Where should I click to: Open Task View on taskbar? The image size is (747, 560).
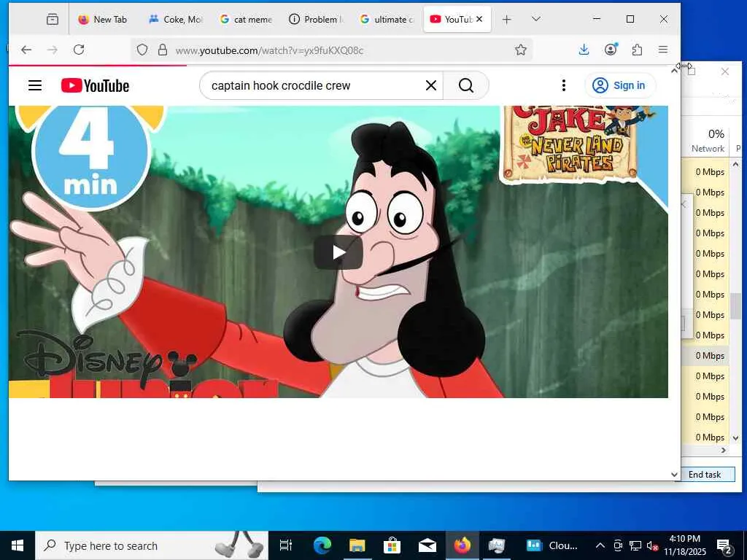coord(286,545)
